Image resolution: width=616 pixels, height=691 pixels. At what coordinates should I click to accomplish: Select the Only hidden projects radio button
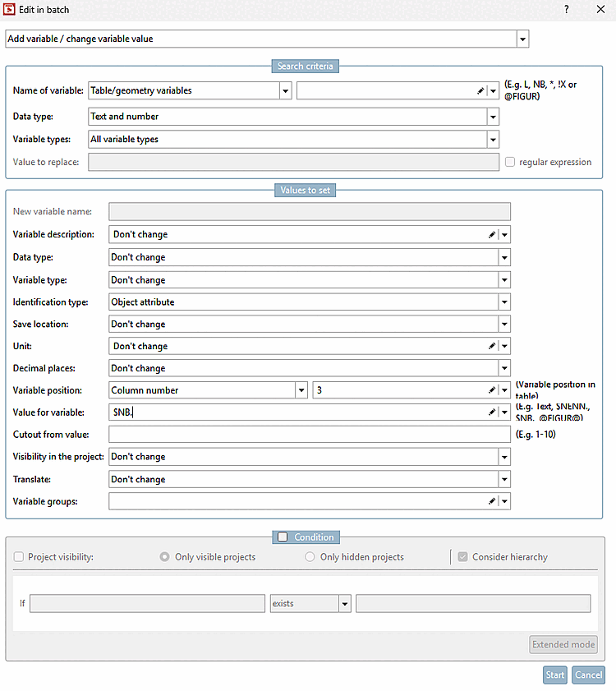(x=310, y=557)
